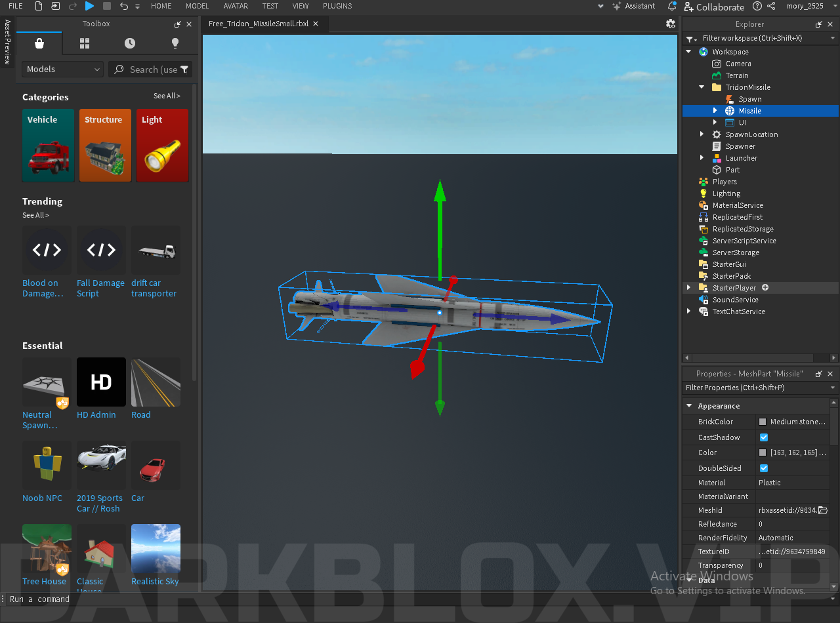Browse MeshId with the folder icon
Screen dimensions: 840x623
(x=823, y=510)
